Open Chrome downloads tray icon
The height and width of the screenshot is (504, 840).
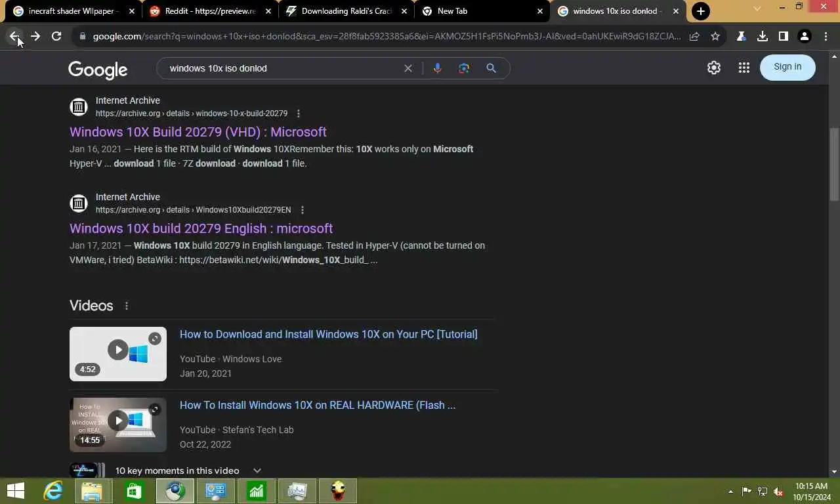coord(762,37)
